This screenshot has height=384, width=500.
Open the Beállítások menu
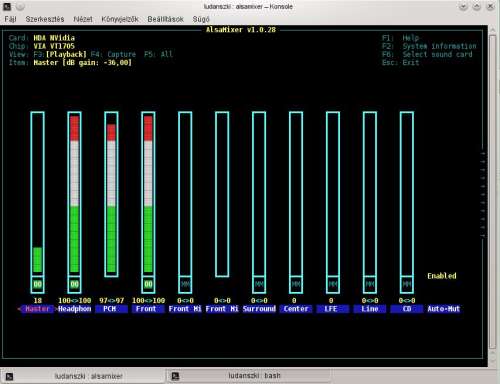[165, 19]
